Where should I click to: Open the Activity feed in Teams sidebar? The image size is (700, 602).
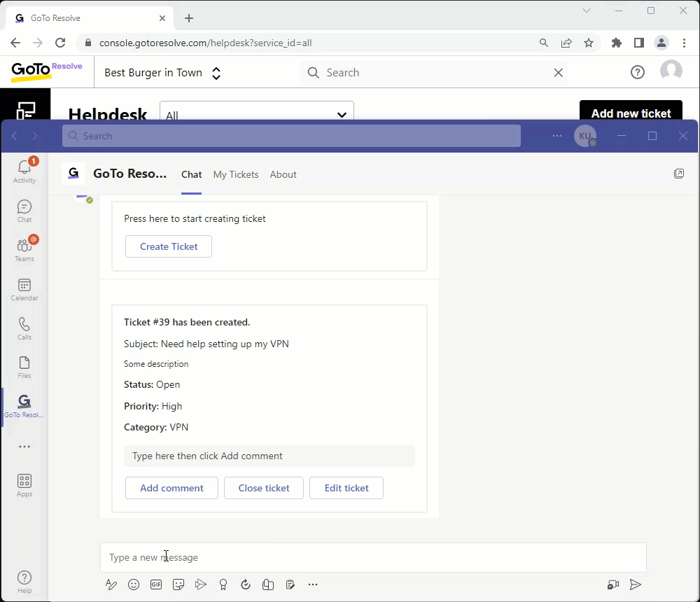(24, 171)
